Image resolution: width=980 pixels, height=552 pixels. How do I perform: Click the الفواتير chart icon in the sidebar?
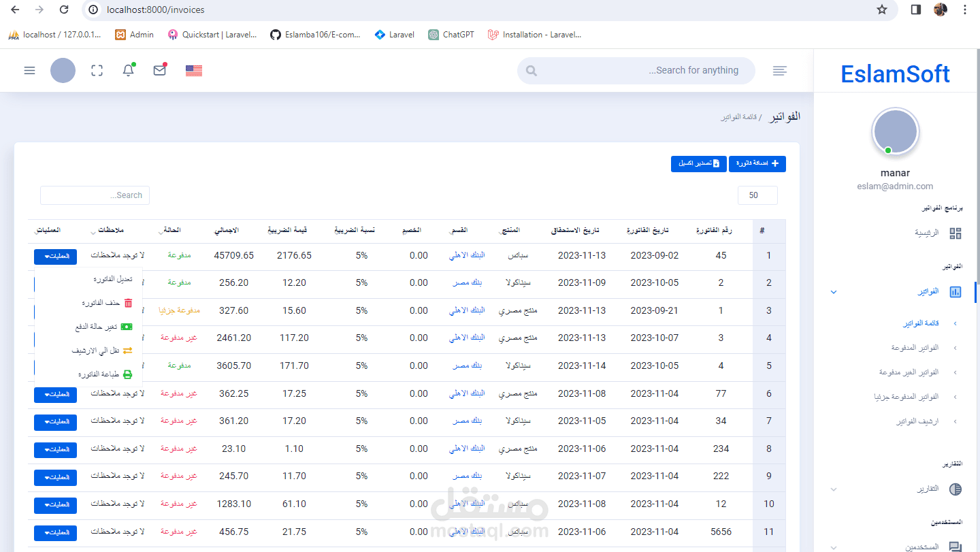coord(955,292)
